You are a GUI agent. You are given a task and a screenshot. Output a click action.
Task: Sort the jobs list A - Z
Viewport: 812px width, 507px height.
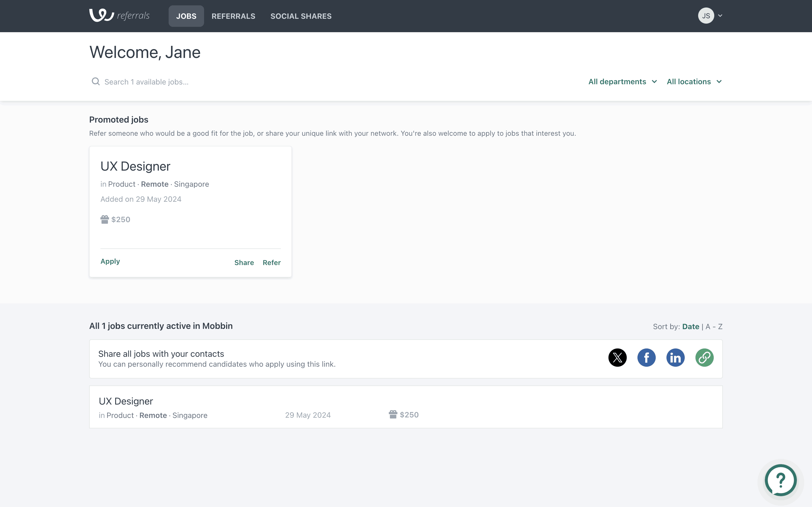click(x=714, y=327)
